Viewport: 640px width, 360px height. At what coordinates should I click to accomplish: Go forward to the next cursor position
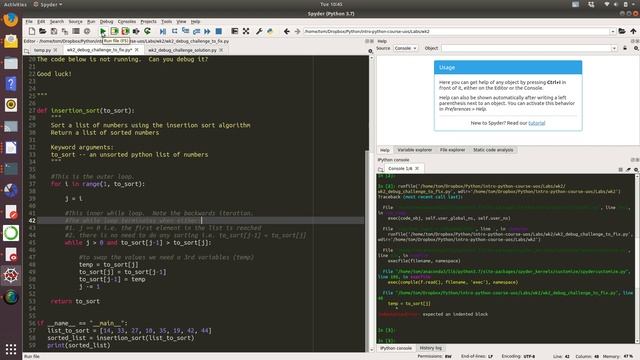[x=298, y=31]
